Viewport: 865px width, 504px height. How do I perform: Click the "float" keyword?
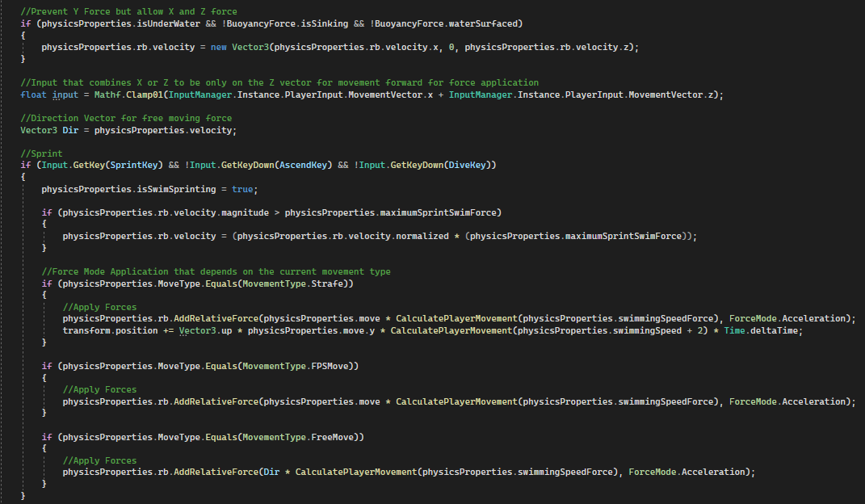click(33, 94)
